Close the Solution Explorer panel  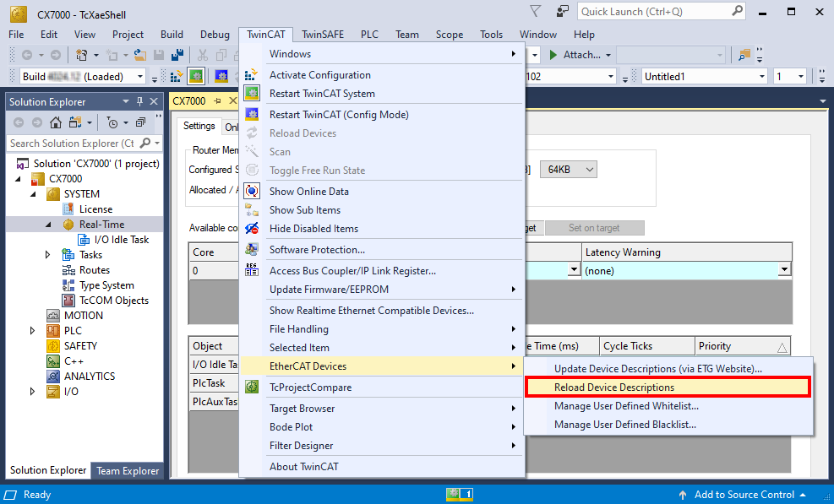(x=154, y=101)
